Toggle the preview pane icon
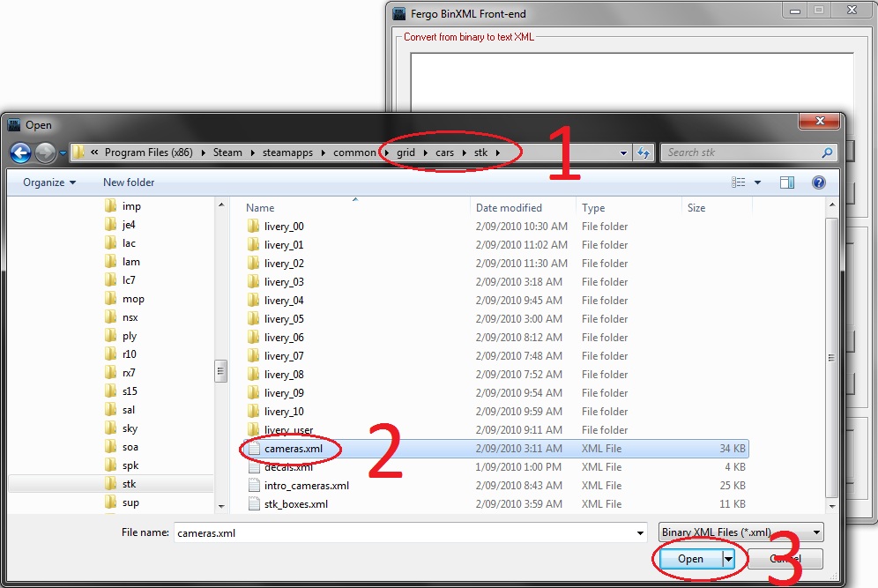The image size is (878, 588). click(786, 182)
